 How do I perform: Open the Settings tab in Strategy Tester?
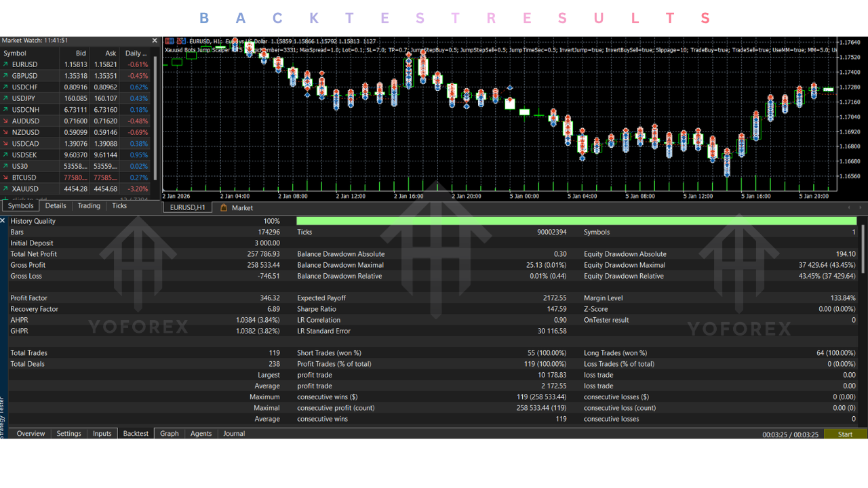(x=68, y=434)
